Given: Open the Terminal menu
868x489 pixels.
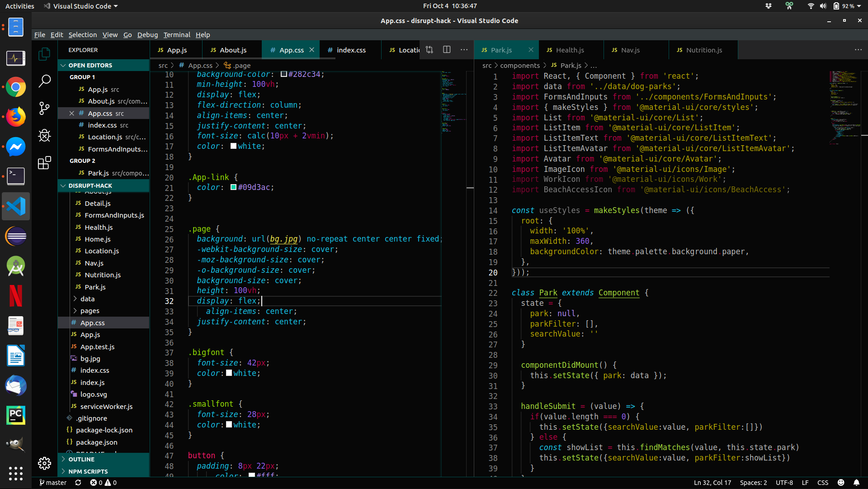Looking at the screenshot, I should pyautogui.click(x=176, y=35).
